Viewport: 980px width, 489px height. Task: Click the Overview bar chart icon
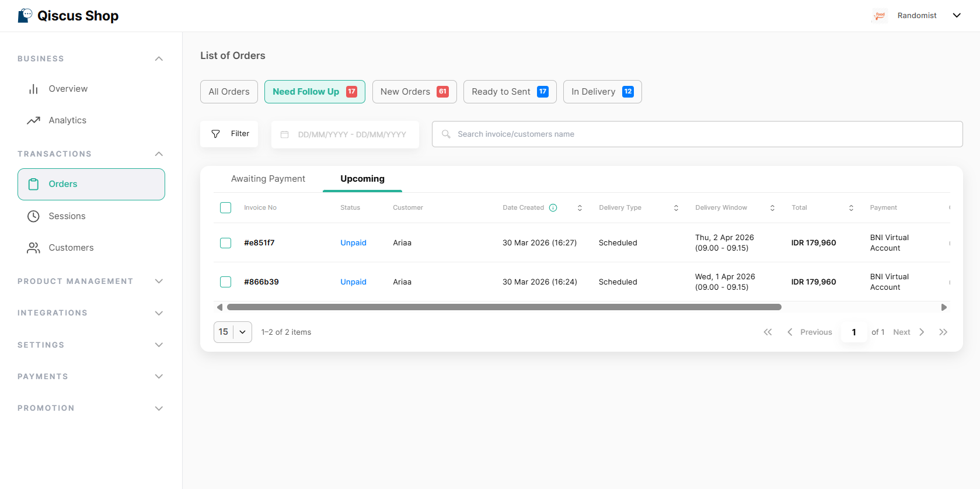pos(33,89)
